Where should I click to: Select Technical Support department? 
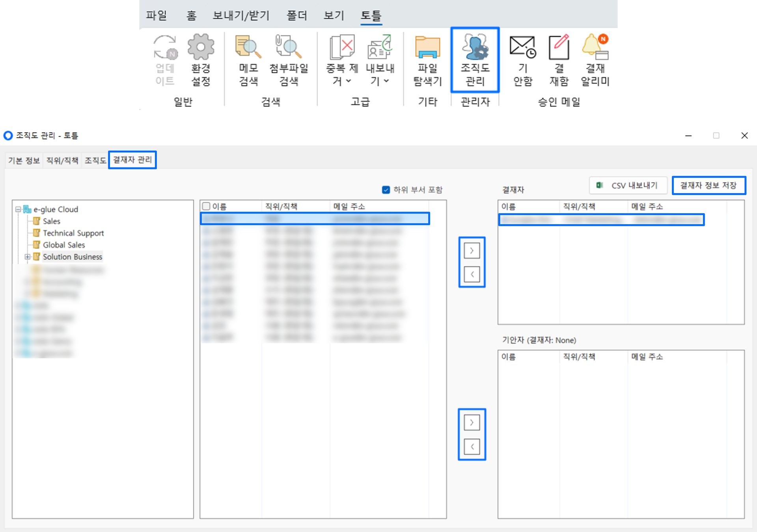(73, 233)
